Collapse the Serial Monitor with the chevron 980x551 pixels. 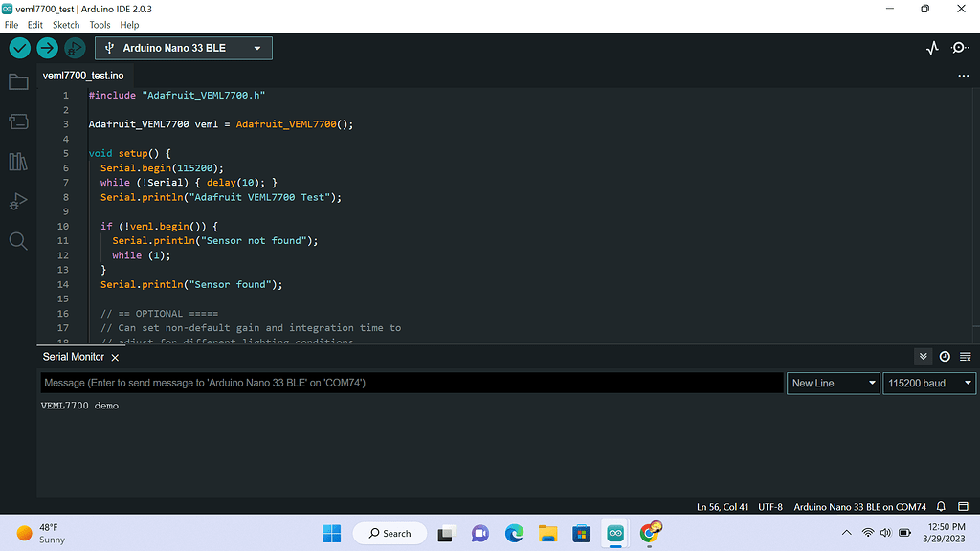pyautogui.click(x=923, y=356)
